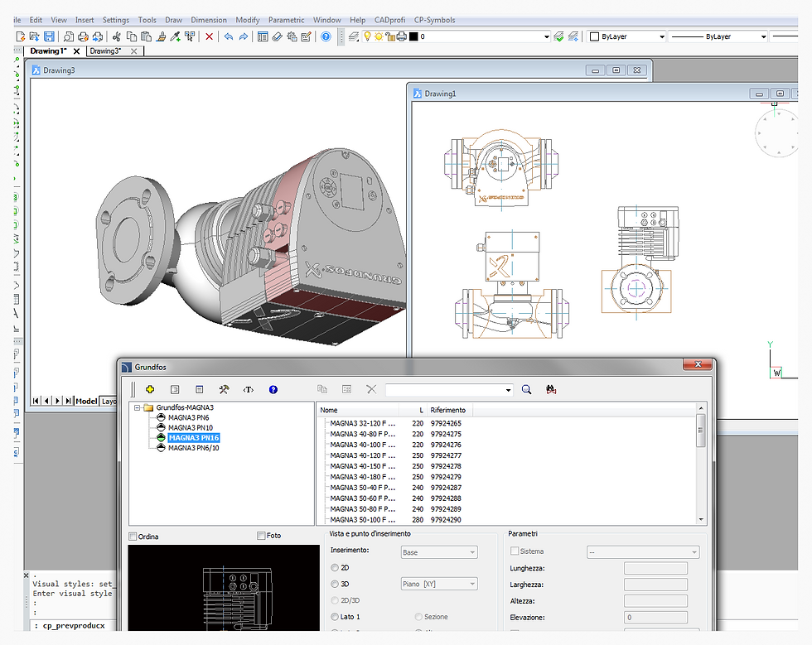The image size is (812, 645).
Task: Select the 3D radio button
Action: point(335,584)
